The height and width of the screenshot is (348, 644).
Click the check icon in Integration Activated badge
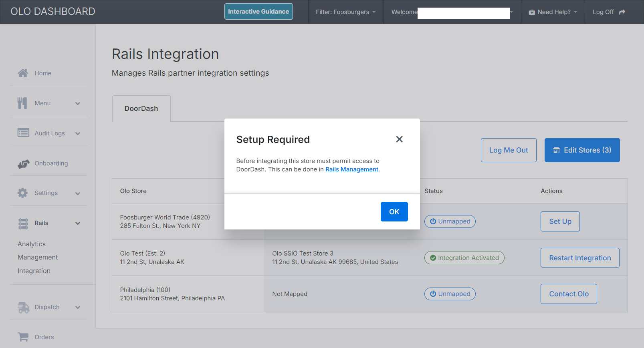point(433,258)
